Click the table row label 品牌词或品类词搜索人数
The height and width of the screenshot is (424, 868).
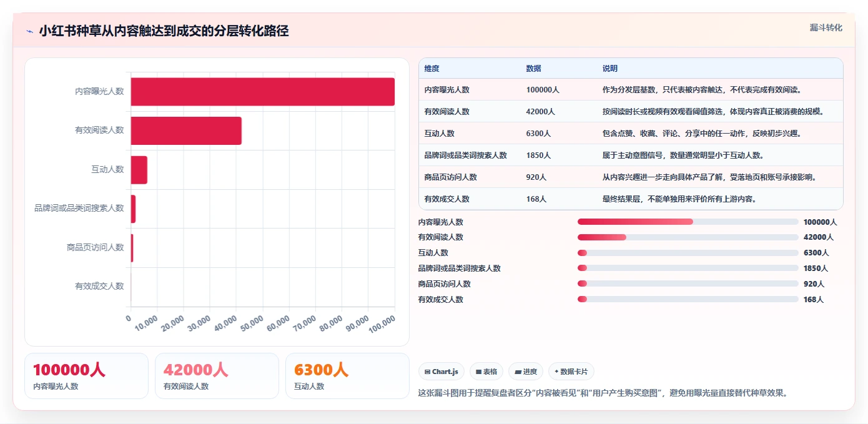(465, 155)
